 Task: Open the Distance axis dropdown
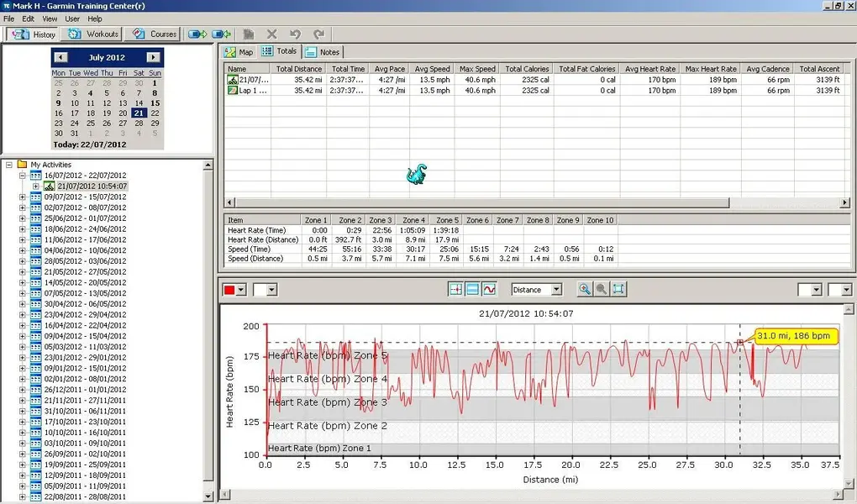pyautogui.click(x=556, y=290)
